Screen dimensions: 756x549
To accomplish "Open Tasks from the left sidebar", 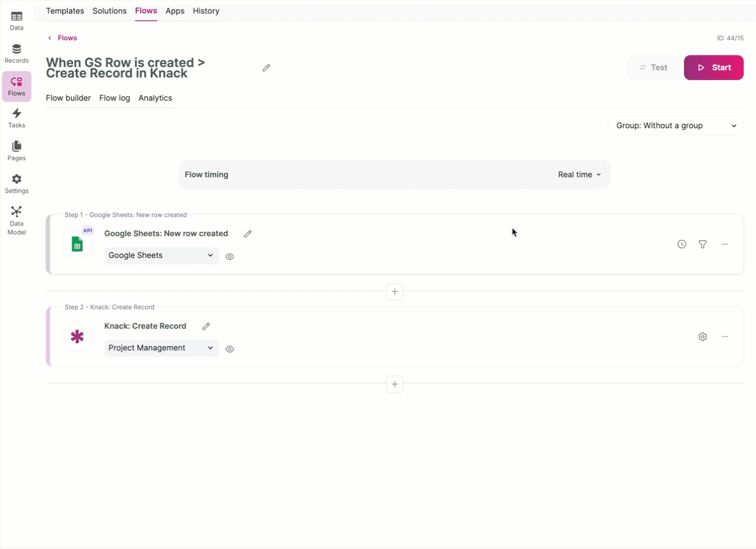I will [16, 118].
